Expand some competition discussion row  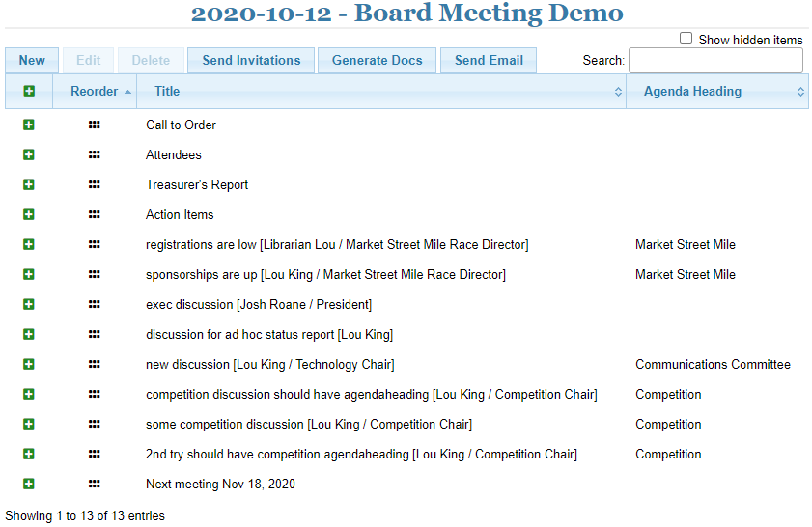(x=28, y=424)
